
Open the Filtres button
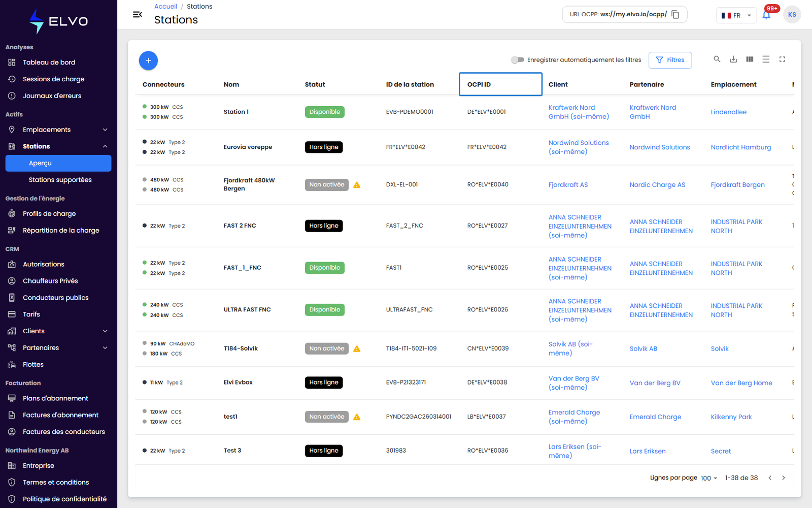coord(670,60)
